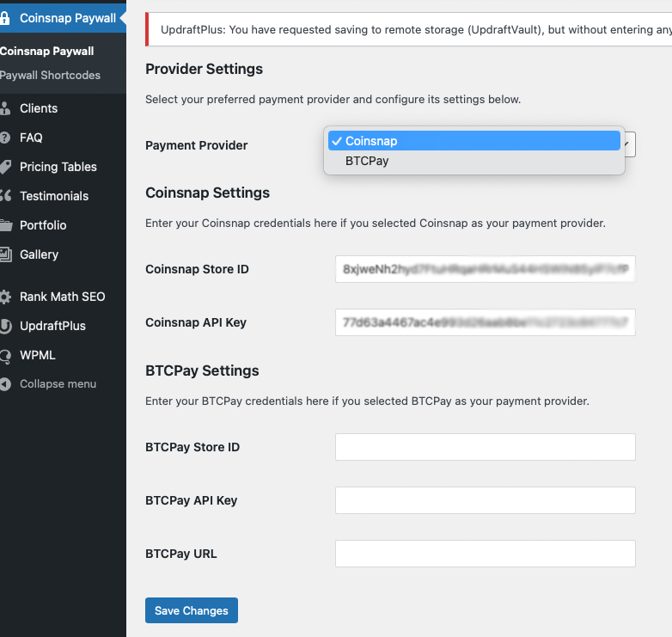
Task: Open the FAQ menu link
Action: click(x=31, y=138)
